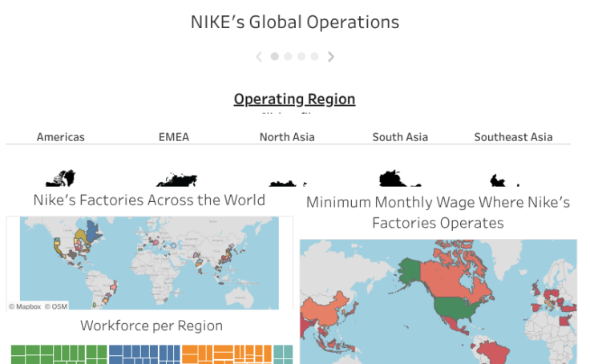The height and width of the screenshot is (364, 590).
Task: Click the previous story page arrow
Action: [259, 57]
